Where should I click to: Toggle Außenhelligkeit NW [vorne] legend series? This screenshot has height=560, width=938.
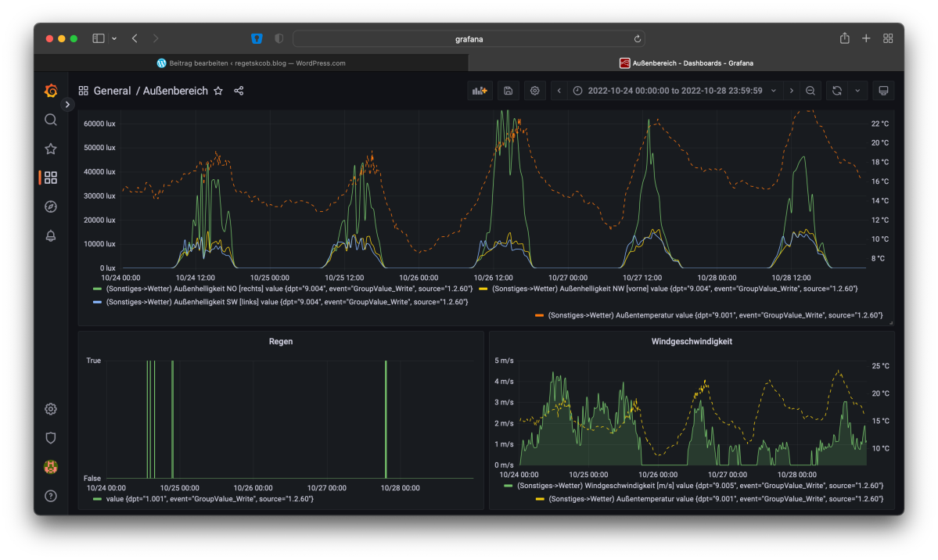(675, 289)
